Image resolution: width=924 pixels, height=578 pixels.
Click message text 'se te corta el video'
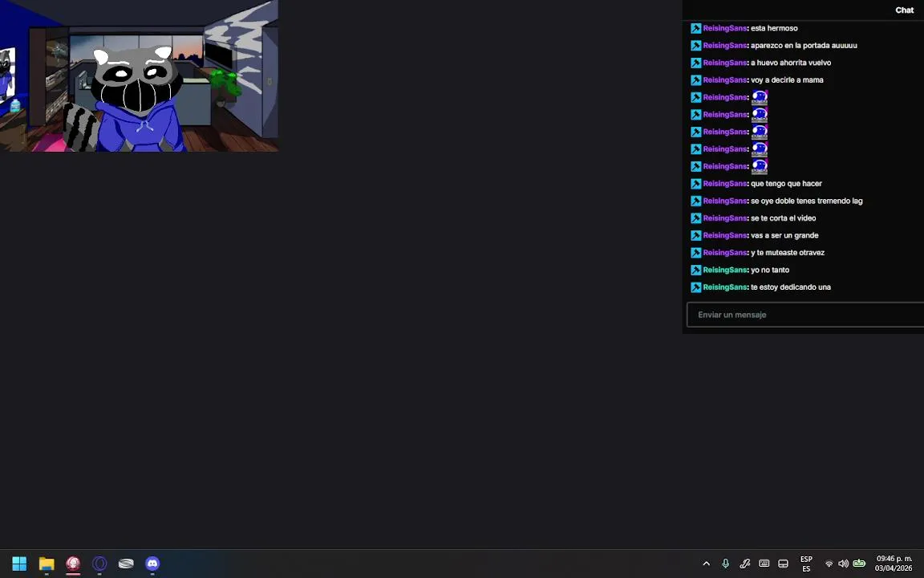pos(783,218)
